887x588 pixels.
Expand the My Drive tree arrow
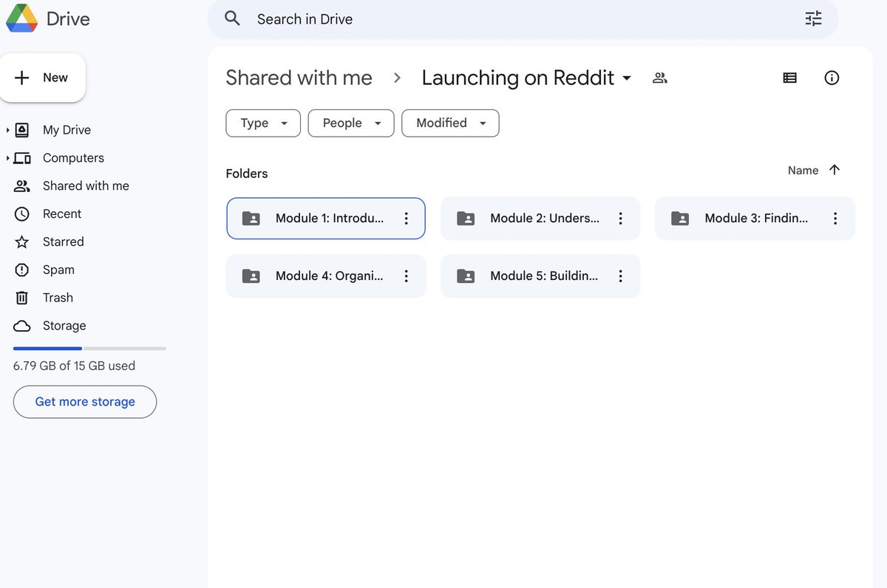[x=8, y=130]
